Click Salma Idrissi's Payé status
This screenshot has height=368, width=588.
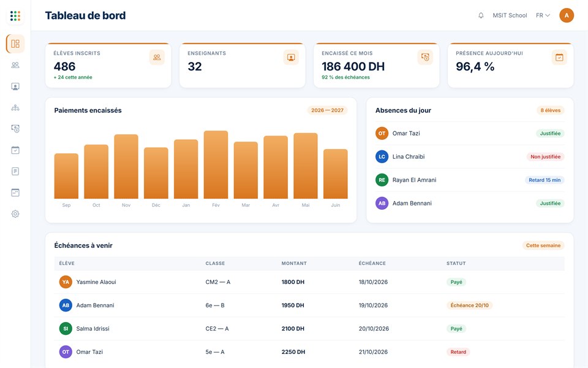(x=456, y=329)
